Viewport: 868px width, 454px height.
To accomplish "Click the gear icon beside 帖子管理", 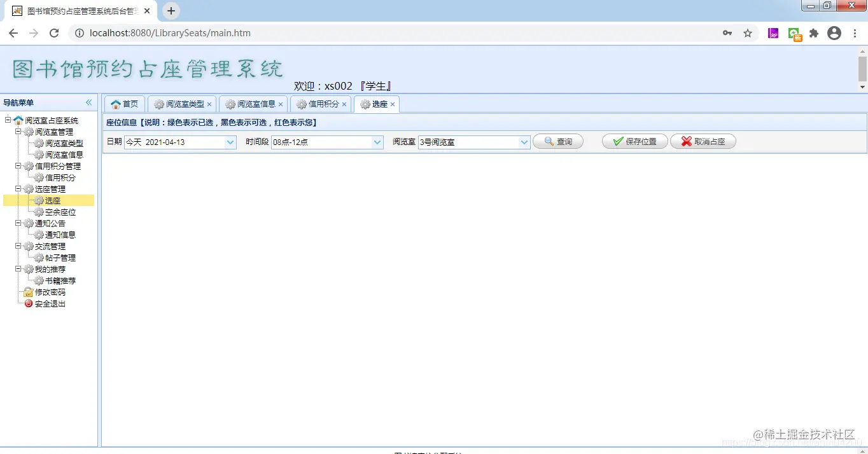I will (39, 258).
